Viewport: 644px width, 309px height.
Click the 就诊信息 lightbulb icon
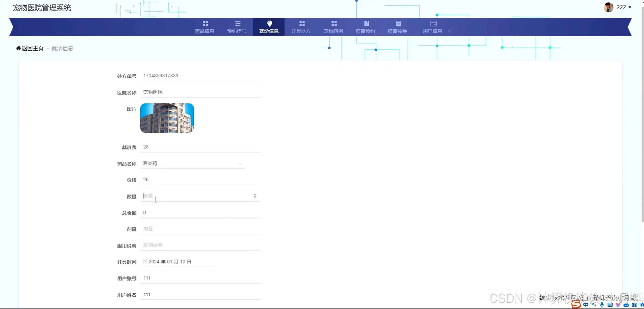[270, 24]
